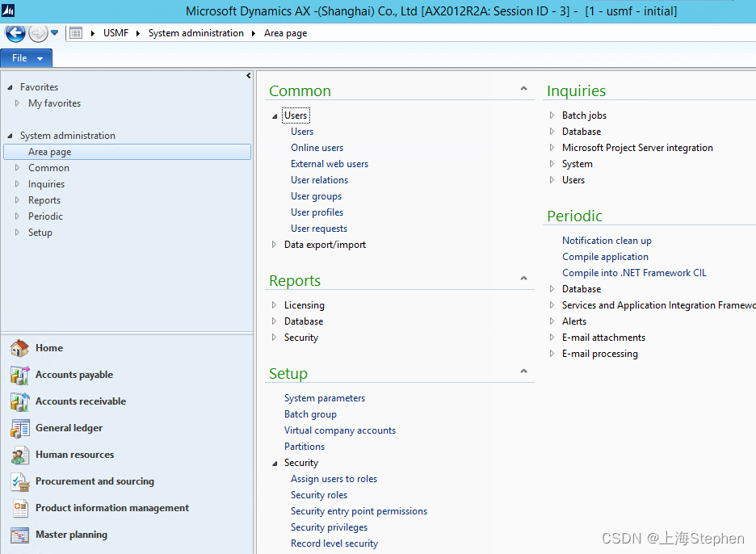The image size is (756, 554).
Task: Expand Batch jobs under Inquiries
Action: point(552,115)
